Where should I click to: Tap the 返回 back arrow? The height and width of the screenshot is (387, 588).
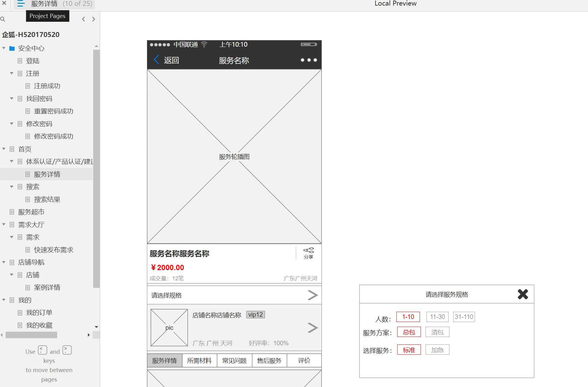157,60
